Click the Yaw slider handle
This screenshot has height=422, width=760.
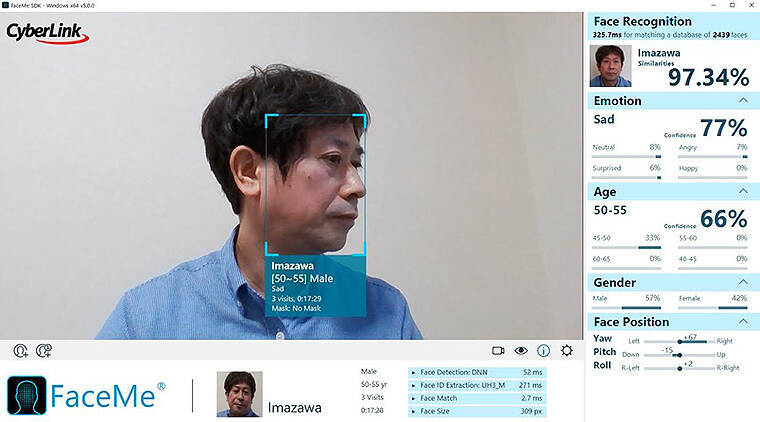[x=680, y=342]
